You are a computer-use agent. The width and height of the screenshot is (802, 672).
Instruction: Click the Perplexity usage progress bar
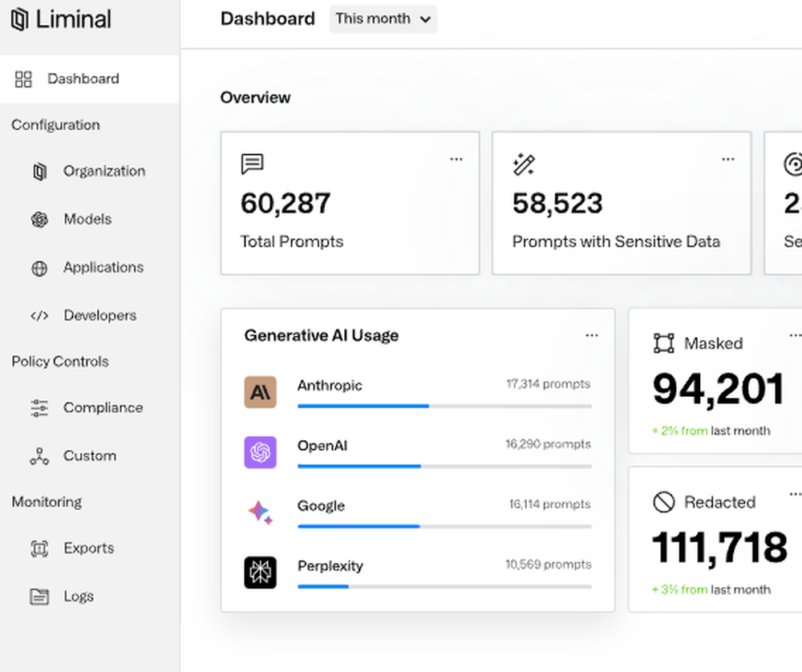click(444, 586)
